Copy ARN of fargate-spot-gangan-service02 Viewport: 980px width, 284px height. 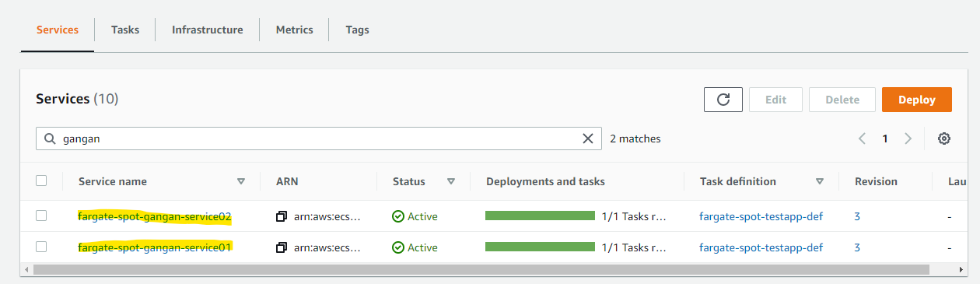click(282, 216)
